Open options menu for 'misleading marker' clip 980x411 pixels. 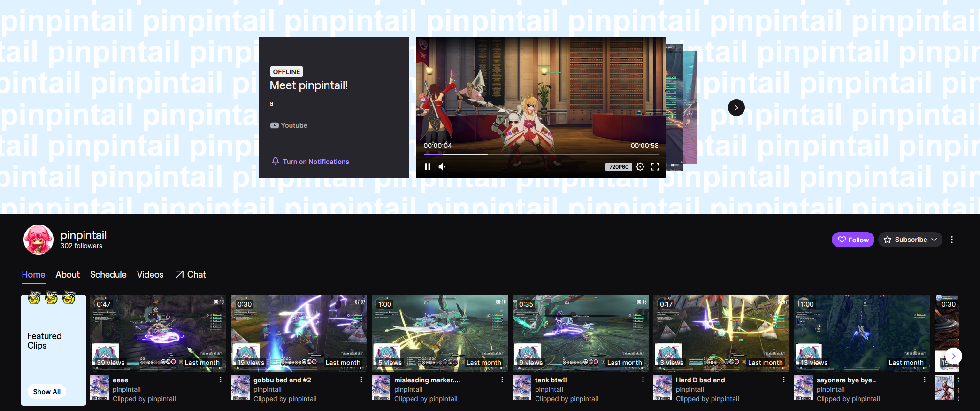tap(502, 380)
